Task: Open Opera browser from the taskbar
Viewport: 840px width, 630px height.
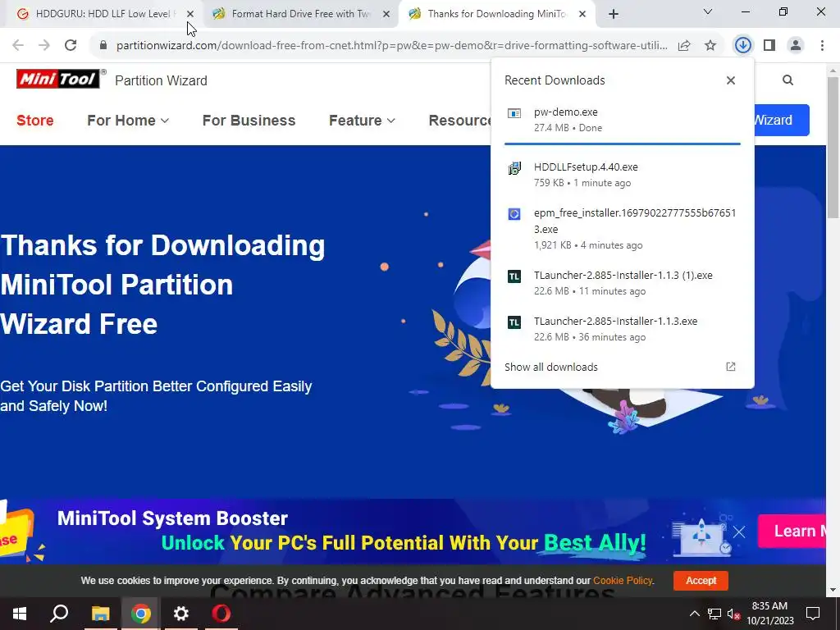Action: [x=221, y=614]
